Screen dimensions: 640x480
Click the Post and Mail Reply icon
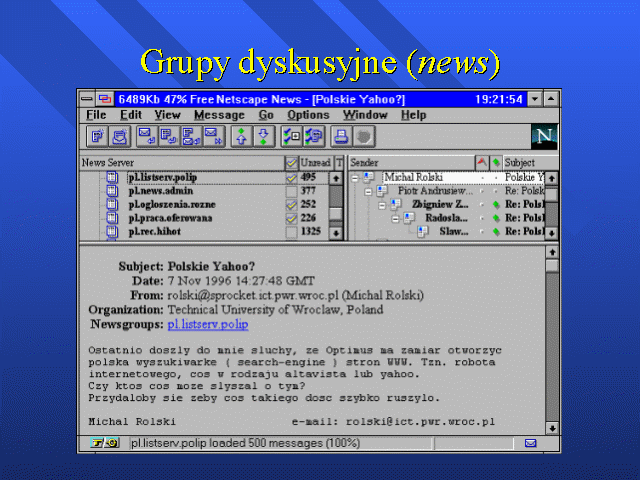(x=191, y=136)
